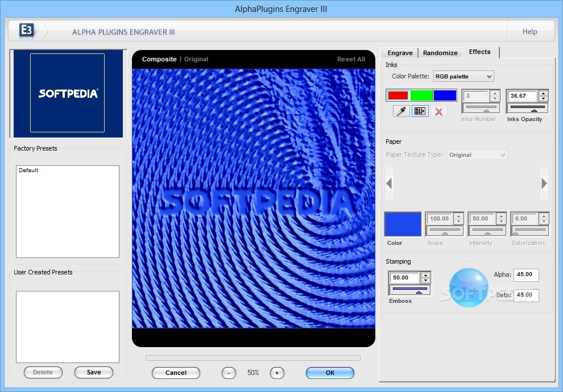Adjust the Inks Opacity slider

[x=527, y=108]
